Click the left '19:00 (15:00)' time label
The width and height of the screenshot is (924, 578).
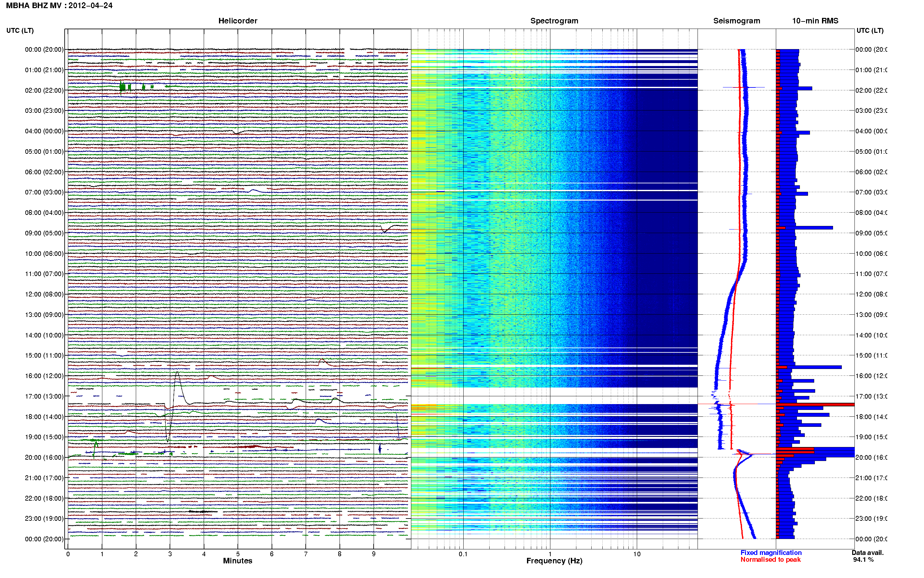pyautogui.click(x=44, y=437)
